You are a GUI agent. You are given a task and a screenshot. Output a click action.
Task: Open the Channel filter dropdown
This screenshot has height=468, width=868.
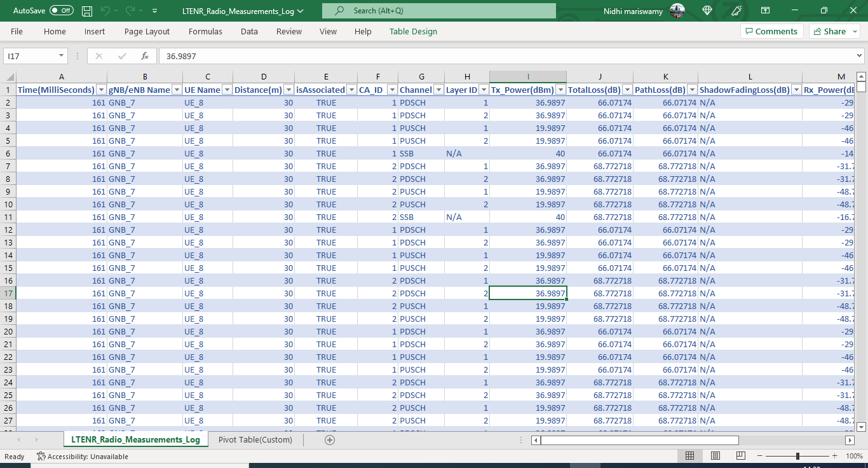[438, 90]
